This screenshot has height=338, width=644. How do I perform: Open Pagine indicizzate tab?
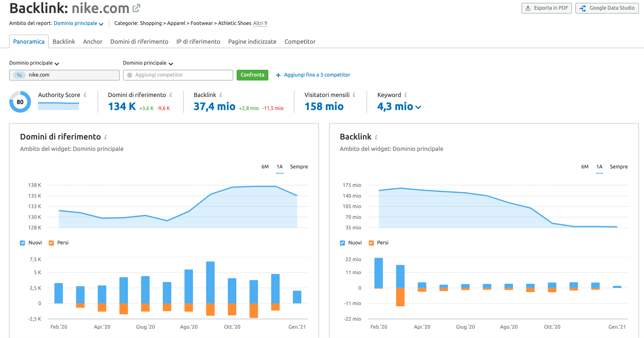click(252, 41)
